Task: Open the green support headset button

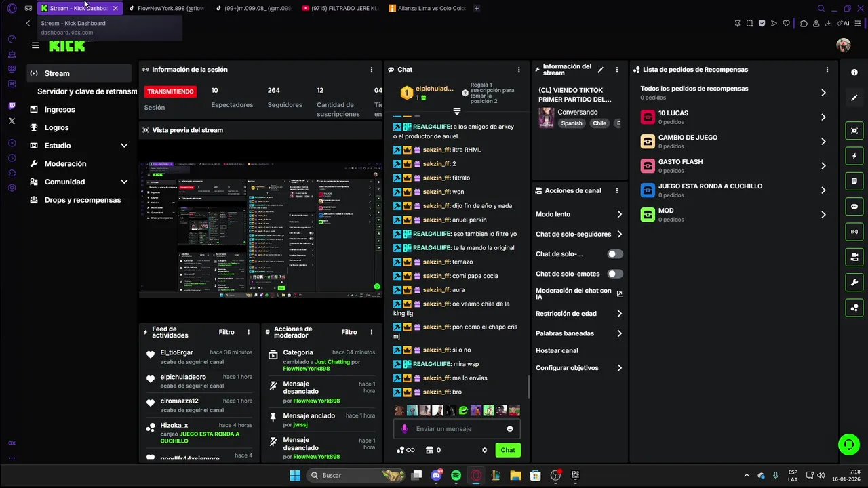Action: [848, 445]
